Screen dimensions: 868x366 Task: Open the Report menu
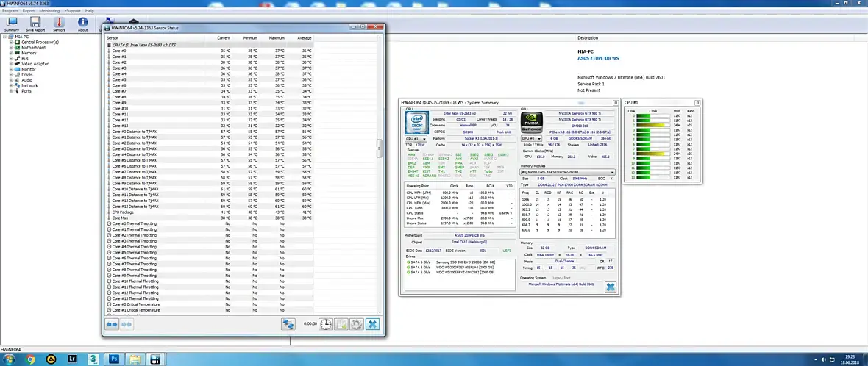tap(28, 10)
